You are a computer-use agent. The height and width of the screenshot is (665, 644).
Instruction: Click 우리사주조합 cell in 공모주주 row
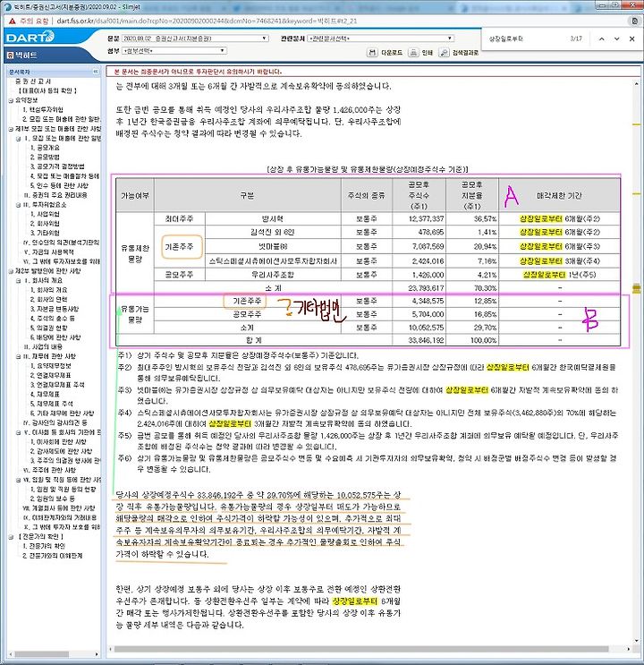pyautogui.click(x=273, y=275)
